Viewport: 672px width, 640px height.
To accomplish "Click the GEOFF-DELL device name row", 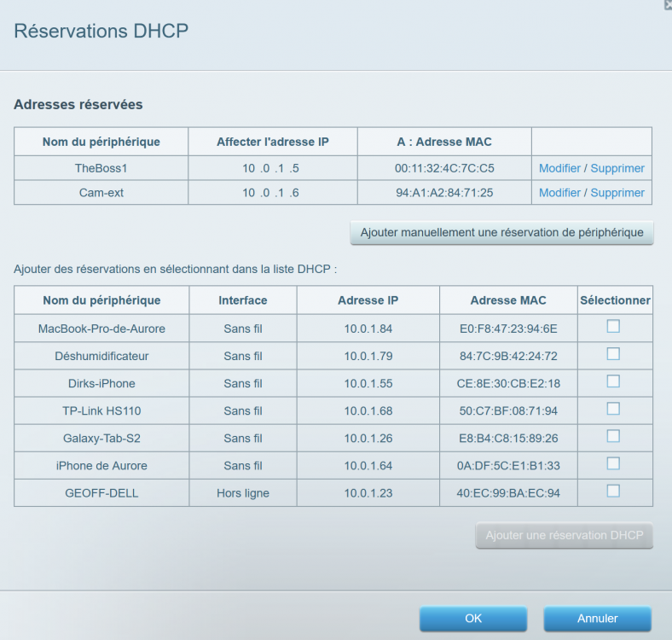I will click(x=101, y=493).
